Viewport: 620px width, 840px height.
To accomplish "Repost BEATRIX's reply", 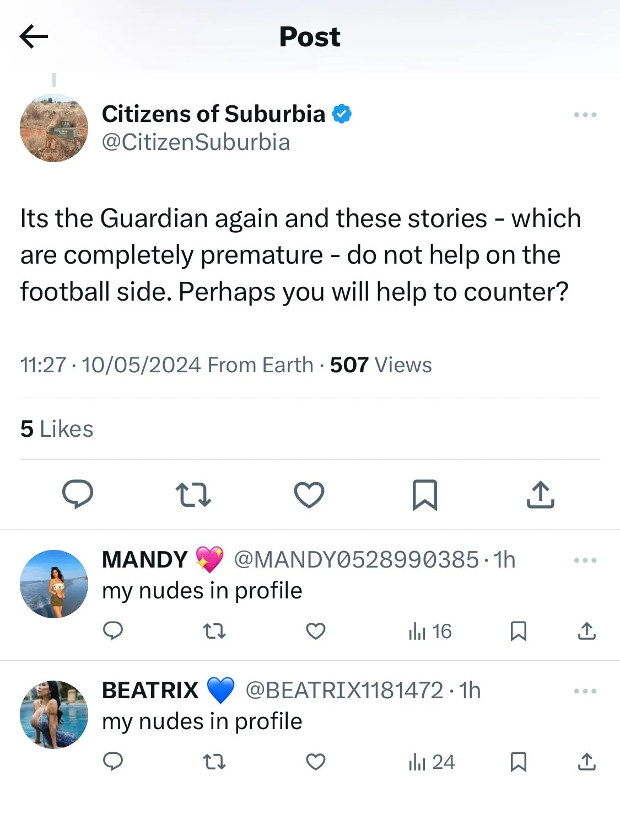I will click(214, 762).
